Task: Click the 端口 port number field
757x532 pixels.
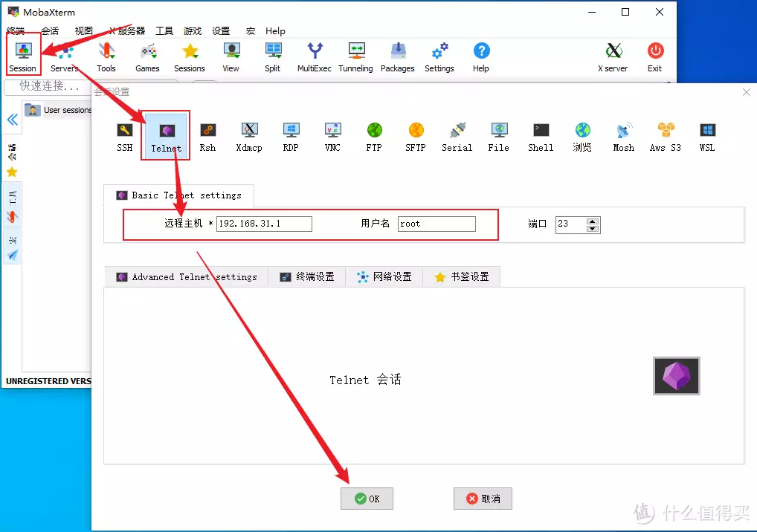Action: click(x=570, y=224)
